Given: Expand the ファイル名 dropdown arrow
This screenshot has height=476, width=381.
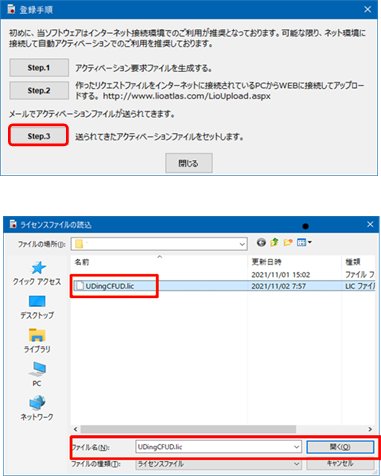Looking at the screenshot, I should tap(297, 447).
